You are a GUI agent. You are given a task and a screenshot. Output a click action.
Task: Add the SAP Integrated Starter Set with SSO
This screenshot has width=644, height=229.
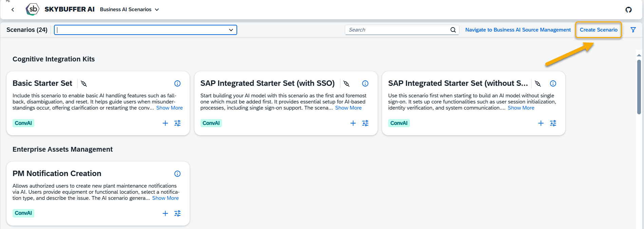353,123
